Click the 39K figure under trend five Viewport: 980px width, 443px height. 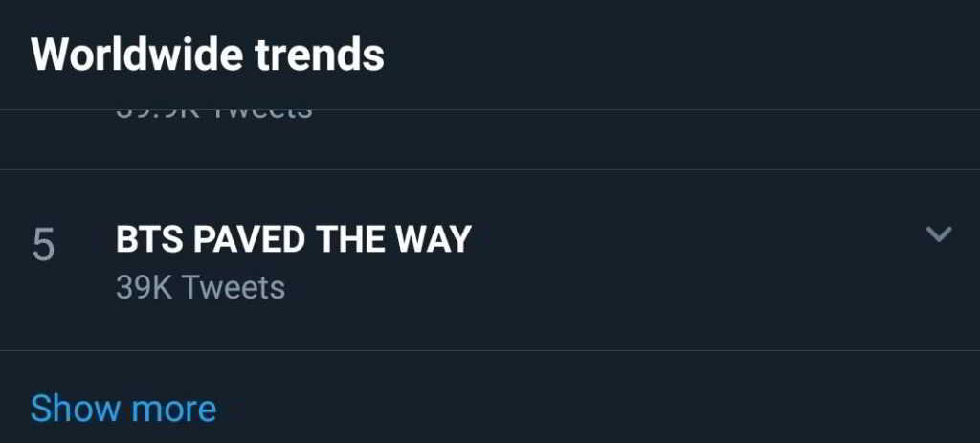coord(145,287)
